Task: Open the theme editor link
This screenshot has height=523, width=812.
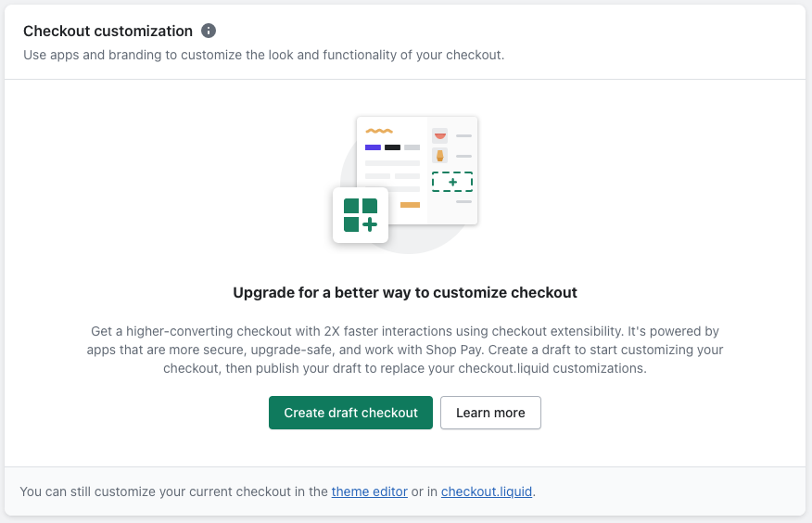Action: pyautogui.click(x=369, y=491)
